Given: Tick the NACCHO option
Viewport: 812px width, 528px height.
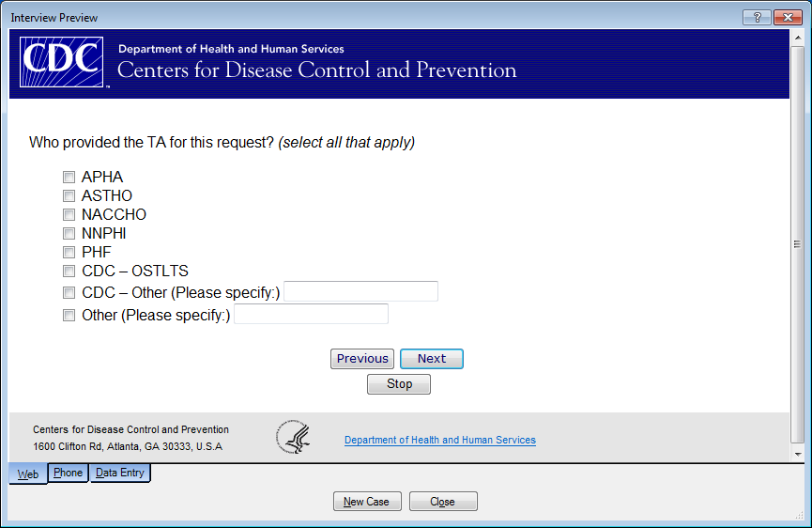Looking at the screenshot, I should tap(69, 214).
